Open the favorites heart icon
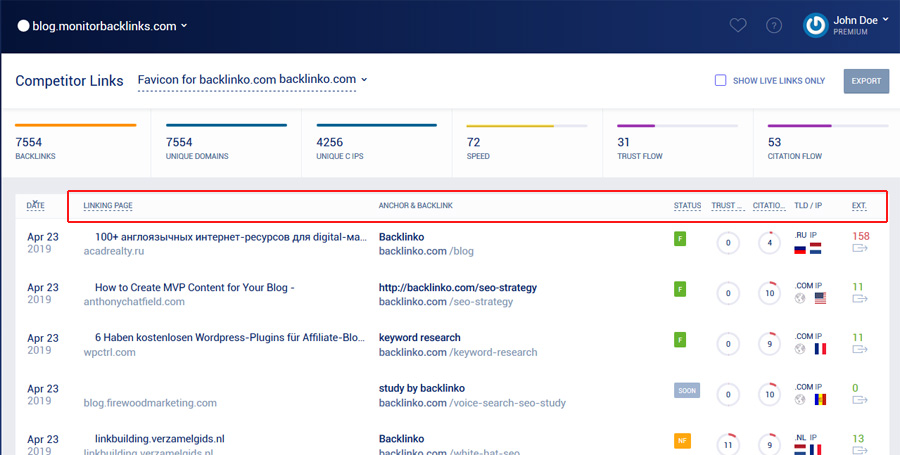This screenshot has height=455, width=900. click(x=738, y=25)
